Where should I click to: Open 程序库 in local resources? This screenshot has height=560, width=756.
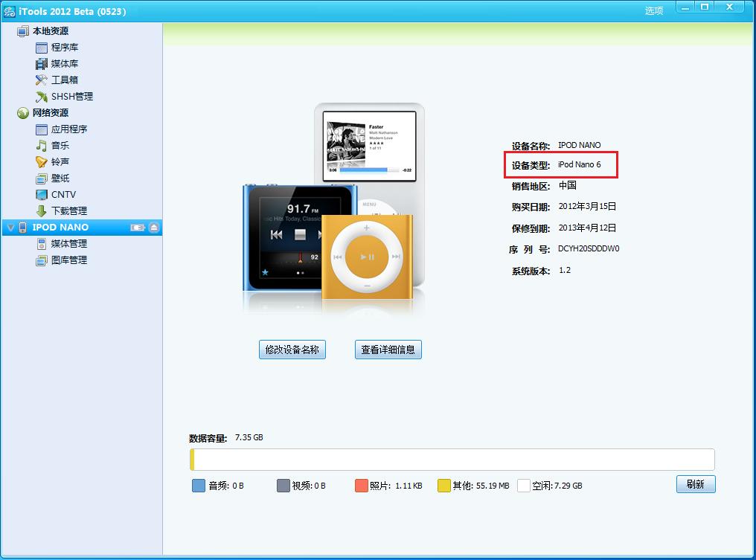pos(65,48)
